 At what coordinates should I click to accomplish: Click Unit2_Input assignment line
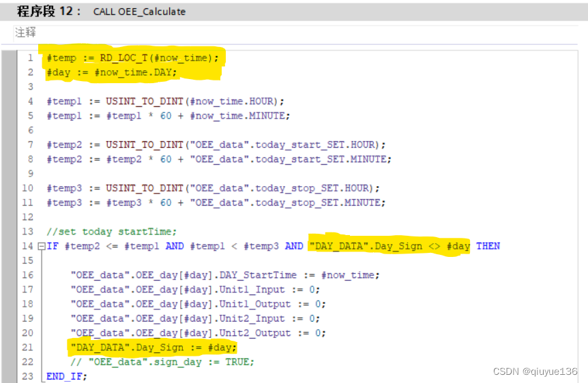tap(195, 318)
